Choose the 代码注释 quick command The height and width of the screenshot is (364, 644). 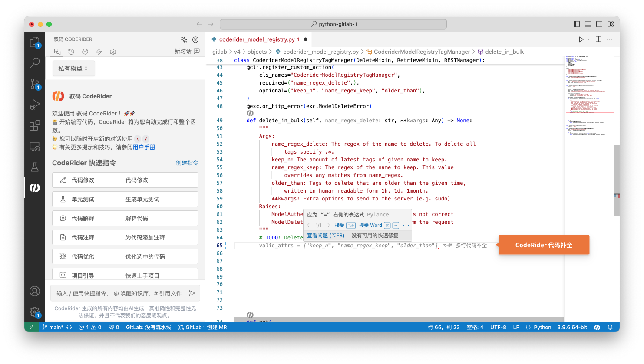point(125,237)
